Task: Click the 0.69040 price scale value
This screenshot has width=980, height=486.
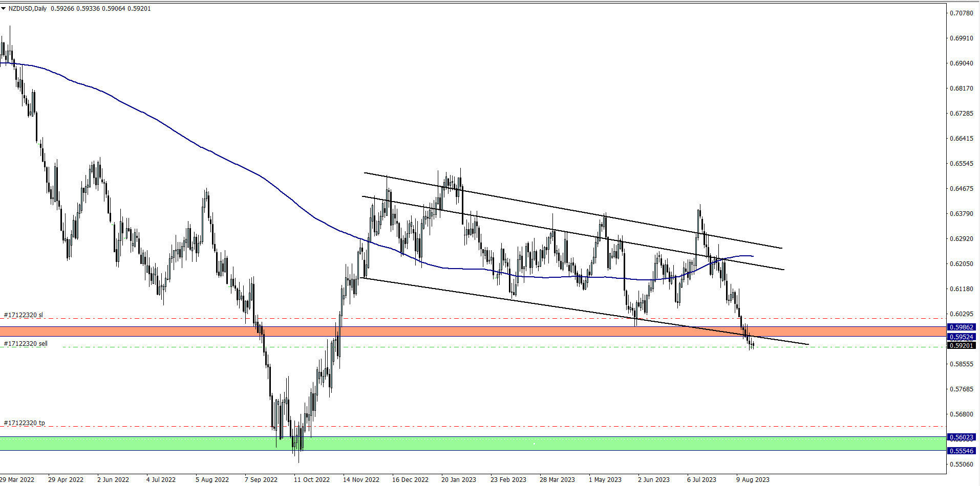Action: (961, 63)
